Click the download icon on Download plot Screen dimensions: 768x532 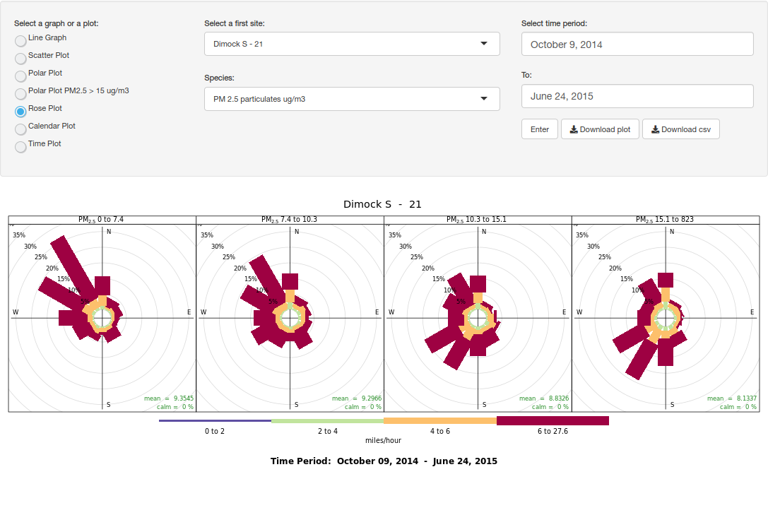[x=574, y=129]
